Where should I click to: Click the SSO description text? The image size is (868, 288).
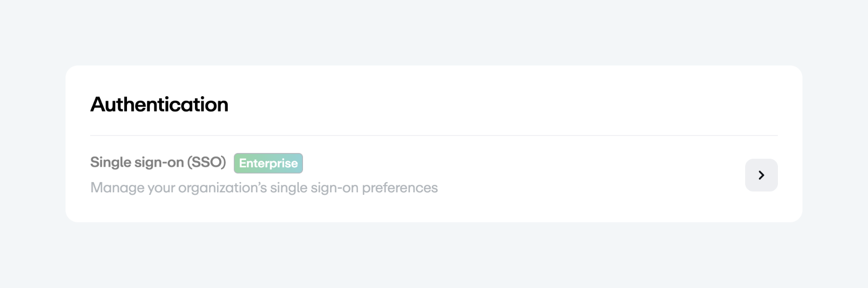[264, 188]
